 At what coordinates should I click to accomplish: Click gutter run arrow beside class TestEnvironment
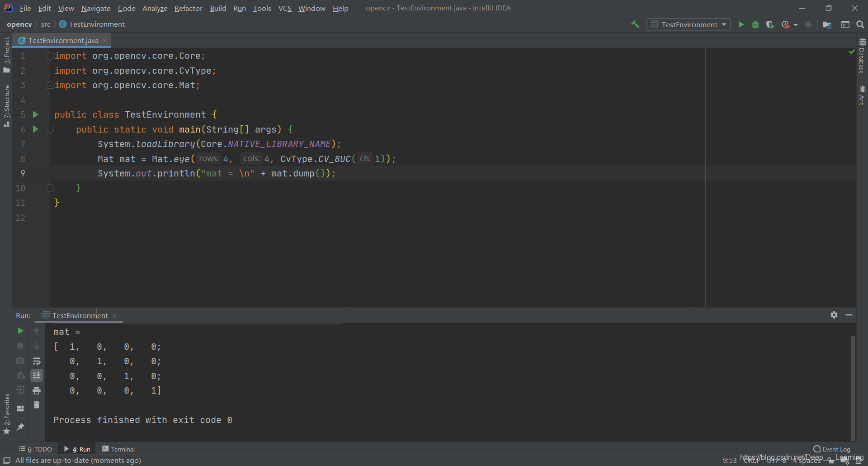coord(36,114)
